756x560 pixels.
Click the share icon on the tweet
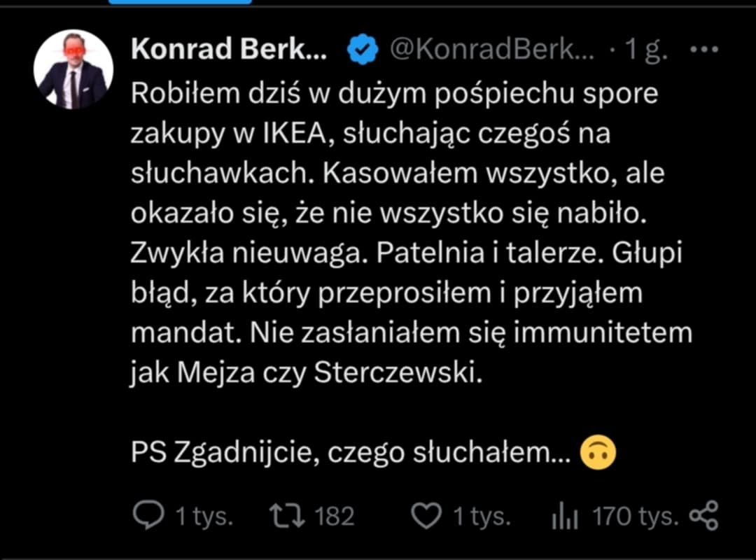click(703, 517)
